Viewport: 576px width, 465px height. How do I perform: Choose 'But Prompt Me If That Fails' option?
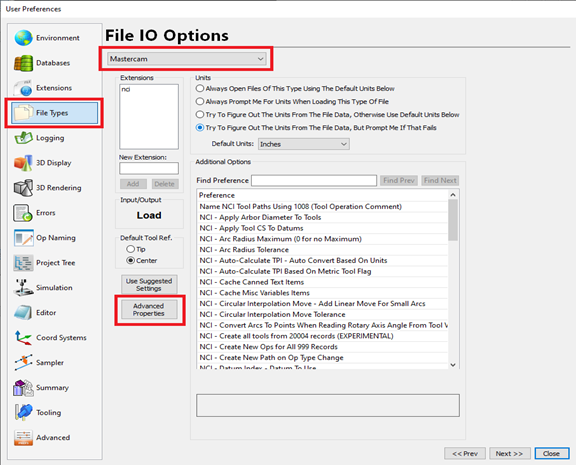pos(200,128)
